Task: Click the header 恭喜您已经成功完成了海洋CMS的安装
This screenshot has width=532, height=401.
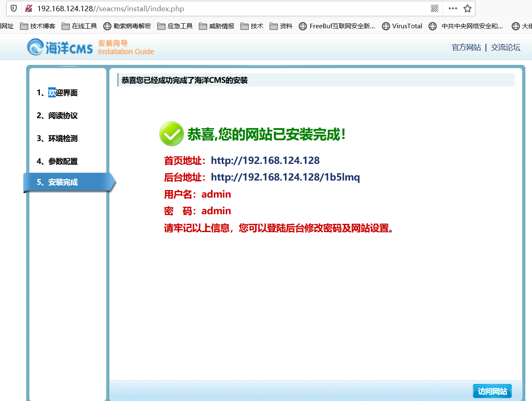Action: click(185, 80)
